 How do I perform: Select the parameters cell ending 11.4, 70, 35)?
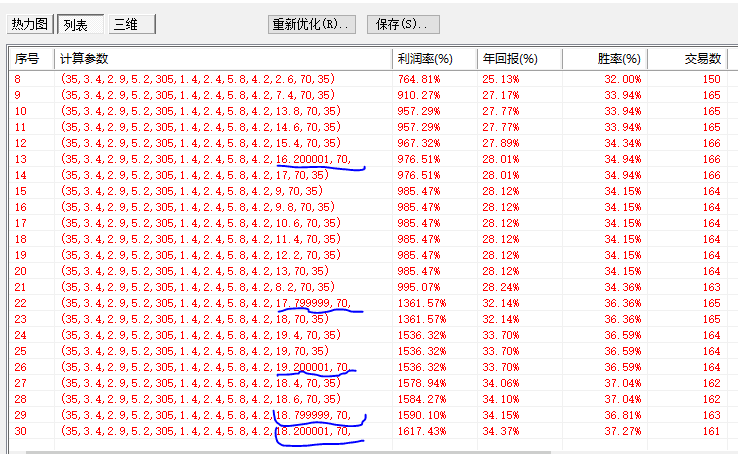[201, 239]
